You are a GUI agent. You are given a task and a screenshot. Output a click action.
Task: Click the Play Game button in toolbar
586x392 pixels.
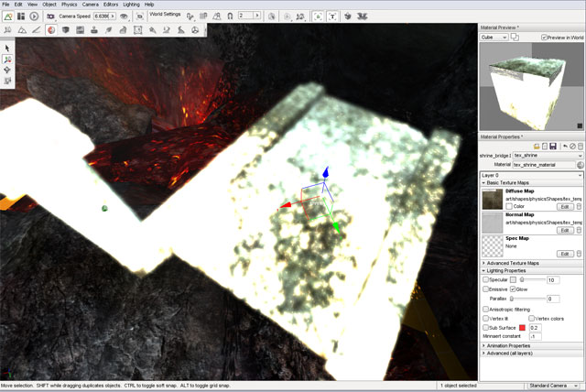(x=34, y=16)
